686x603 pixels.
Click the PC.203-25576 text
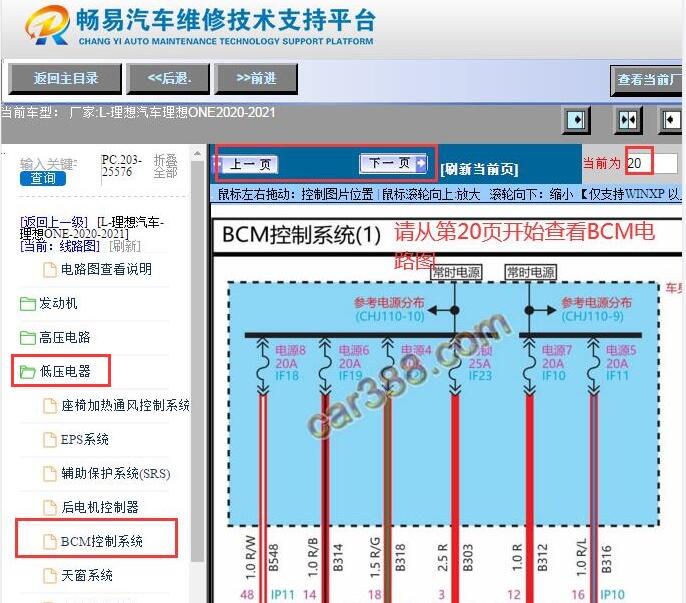(122, 166)
